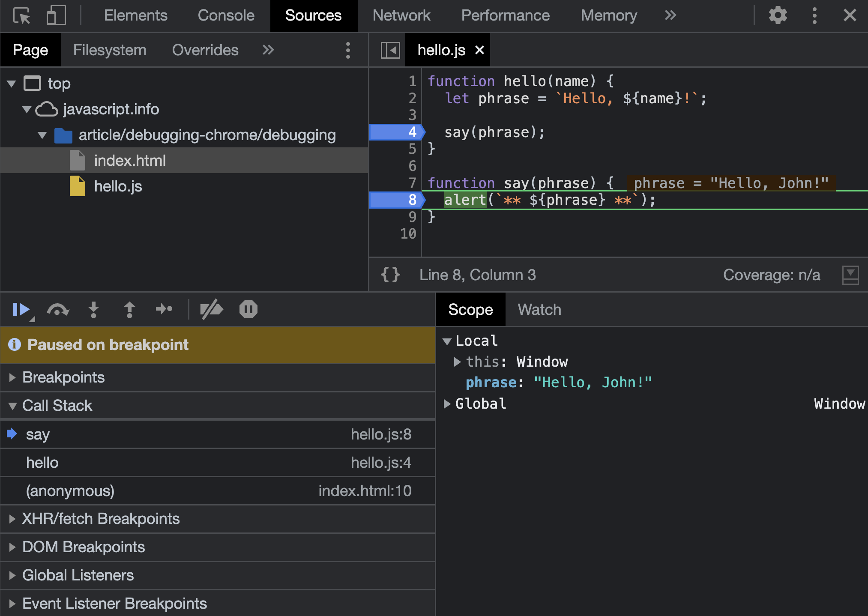
Task: Open hello.js in the file tree
Action: pyautogui.click(x=118, y=186)
